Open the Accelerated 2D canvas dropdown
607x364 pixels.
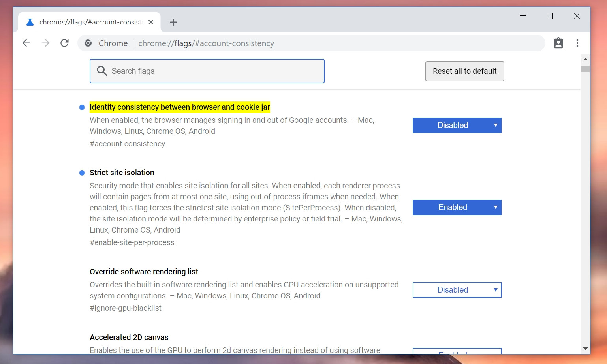coord(457,351)
